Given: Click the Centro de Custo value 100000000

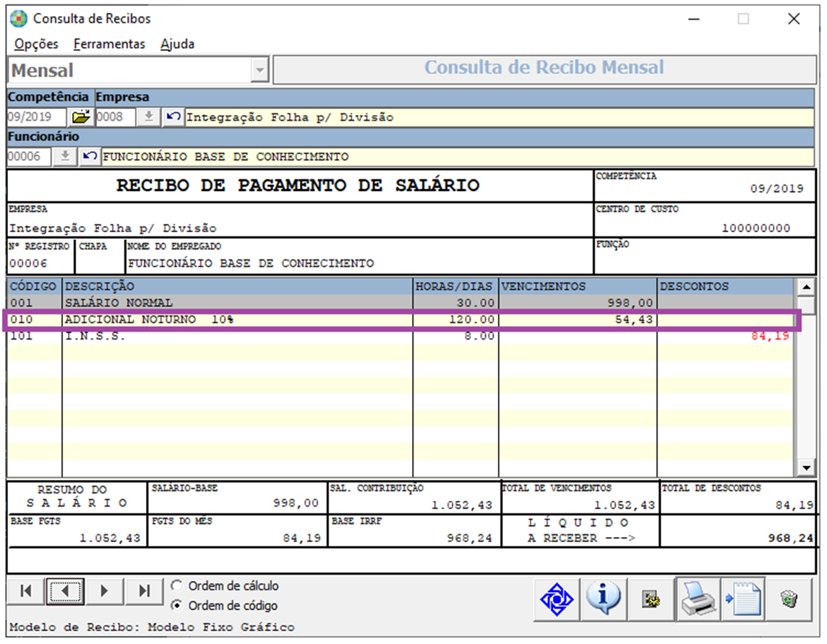Looking at the screenshot, I should (x=756, y=228).
